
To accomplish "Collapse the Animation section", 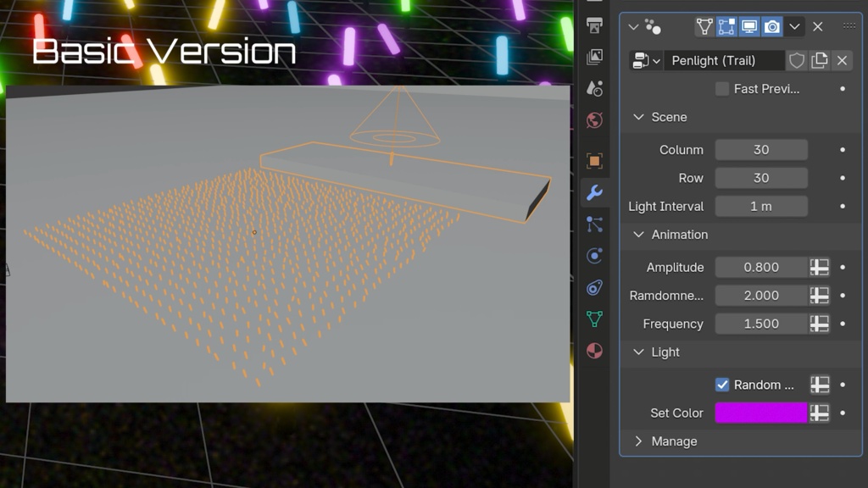I will coord(639,235).
